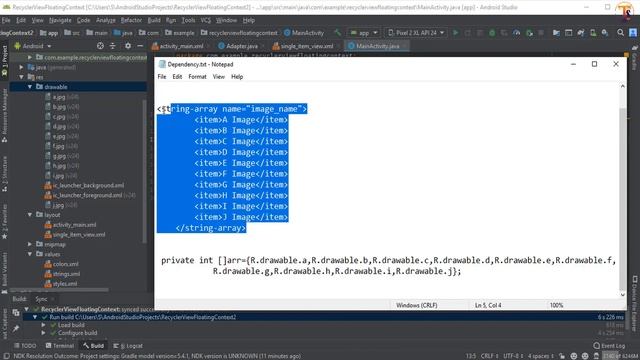Open Notepad's Edit menu
The image size is (640, 360).
point(177,77)
